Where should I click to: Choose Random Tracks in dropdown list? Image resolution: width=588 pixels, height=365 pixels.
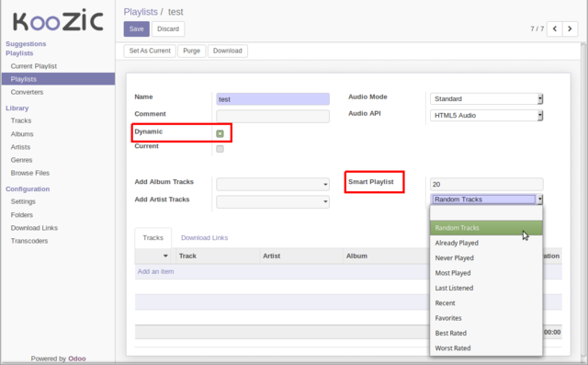pos(486,228)
